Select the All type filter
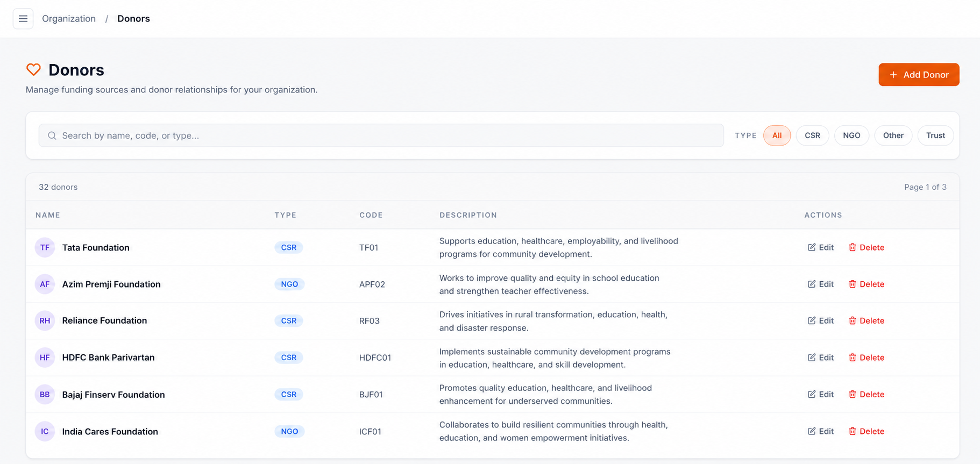Screen dimensions: 980x464 point(777,135)
